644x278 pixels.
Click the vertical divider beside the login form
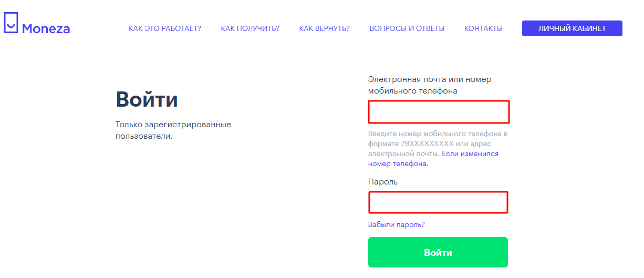tap(326, 171)
